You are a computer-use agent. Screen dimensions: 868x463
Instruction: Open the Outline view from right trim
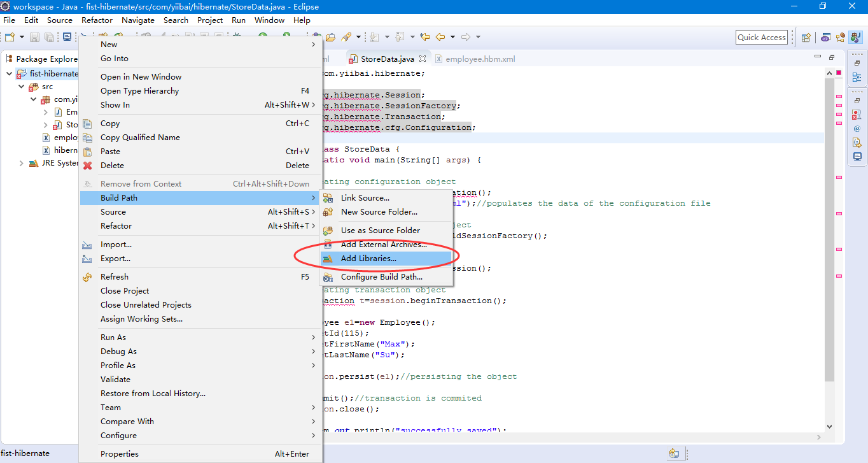857,77
